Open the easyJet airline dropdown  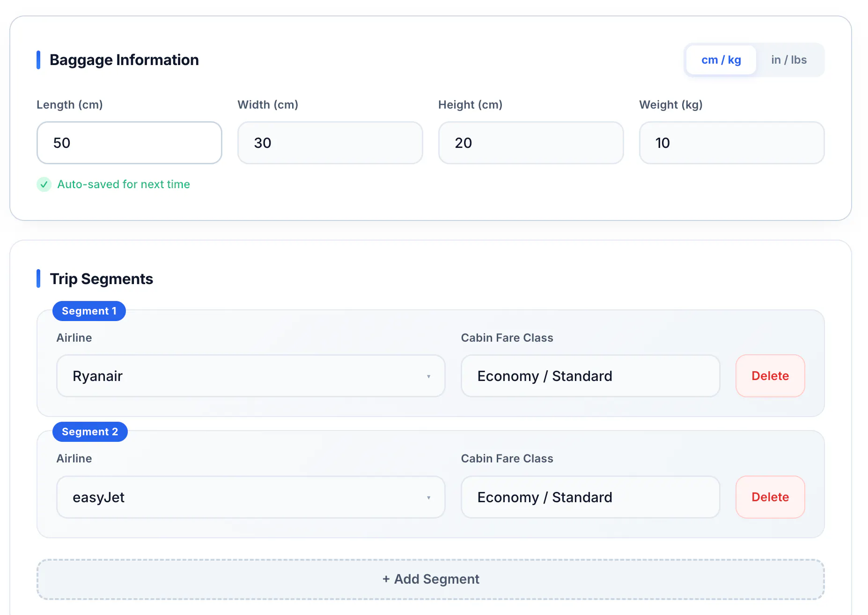coord(250,497)
